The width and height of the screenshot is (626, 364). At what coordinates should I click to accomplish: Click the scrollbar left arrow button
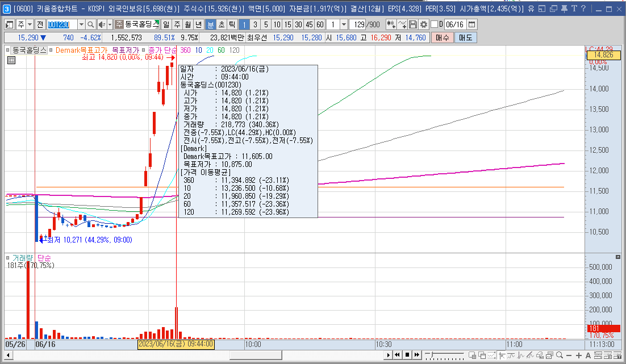coord(7,355)
